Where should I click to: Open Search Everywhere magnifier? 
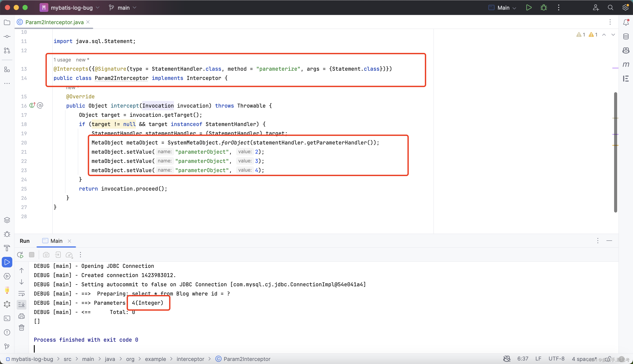pyautogui.click(x=611, y=7)
